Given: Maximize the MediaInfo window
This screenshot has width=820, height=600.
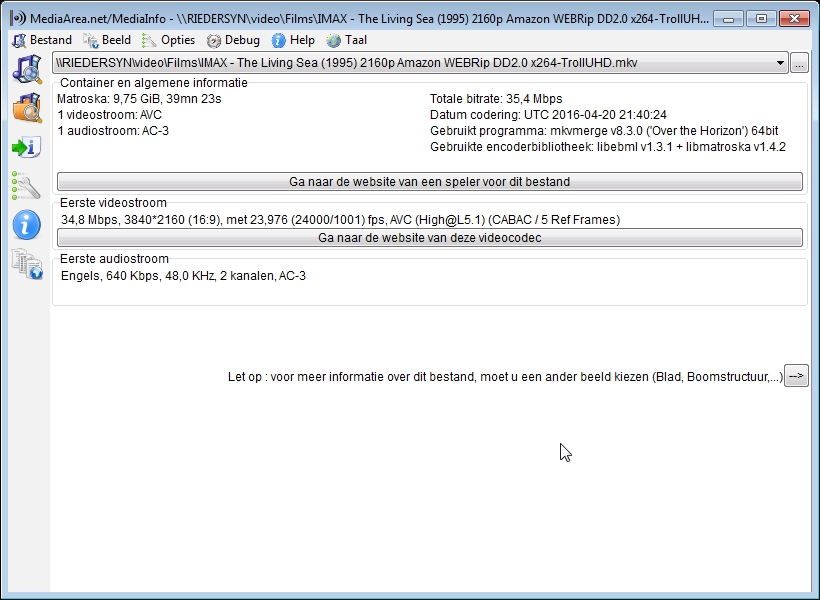Looking at the screenshot, I should pos(761,19).
